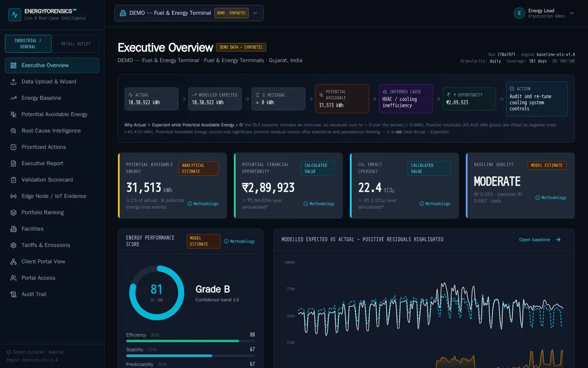Click the Inferred Cause HVAC cooling inefficiency box
The width and height of the screenshot is (588, 368).
tap(405, 99)
